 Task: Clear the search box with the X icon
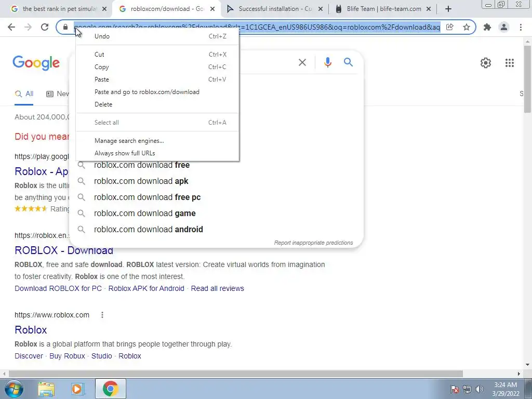(302, 62)
